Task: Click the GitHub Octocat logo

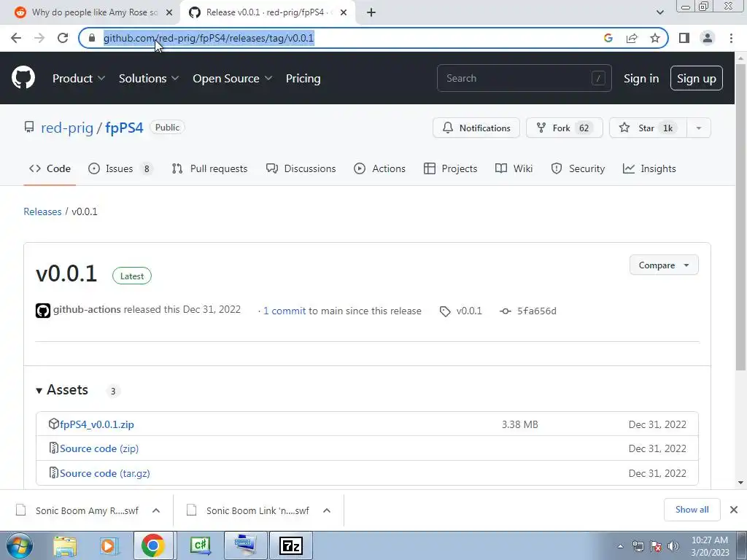Action: [x=23, y=78]
